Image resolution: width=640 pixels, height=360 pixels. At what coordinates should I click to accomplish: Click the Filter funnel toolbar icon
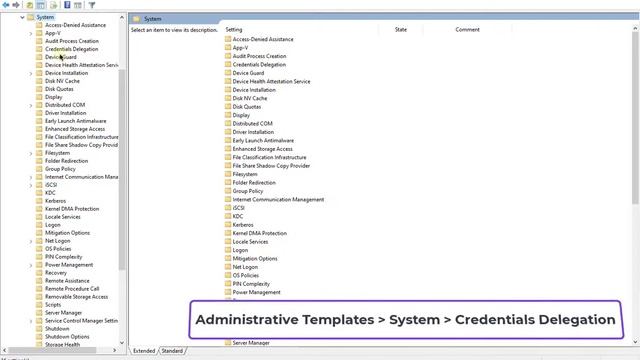click(92, 5)
